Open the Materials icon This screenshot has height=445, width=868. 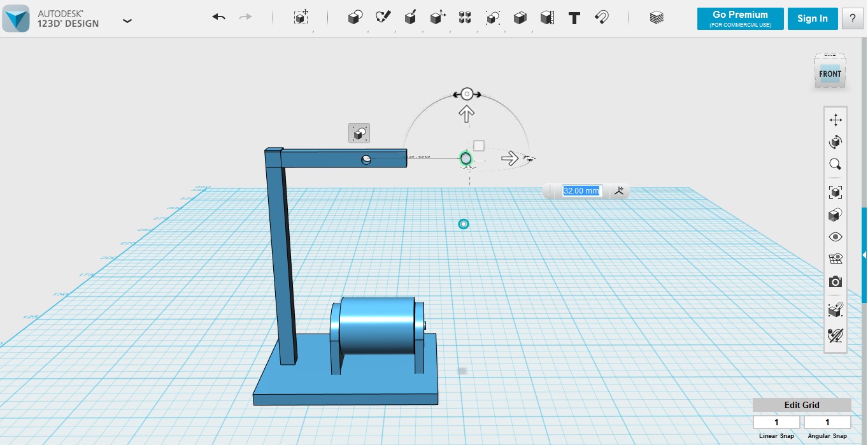tap(657, 18)
